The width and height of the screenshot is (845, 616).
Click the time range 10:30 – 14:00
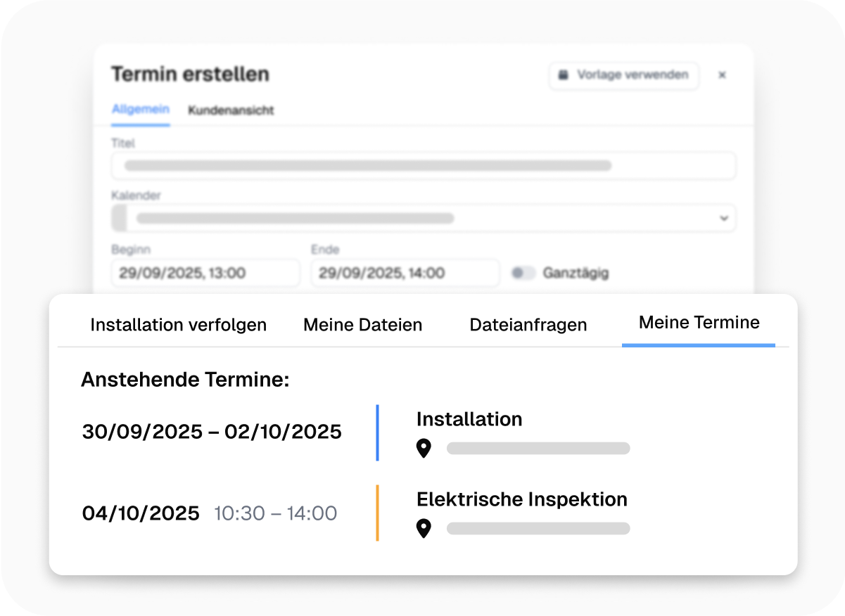276,513
